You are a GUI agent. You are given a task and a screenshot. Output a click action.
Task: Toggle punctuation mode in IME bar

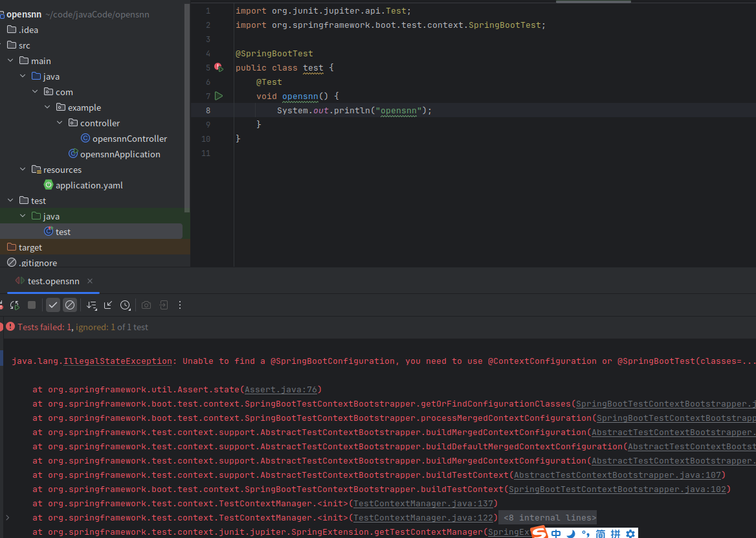pyautogui.click(x=585, y=533)
